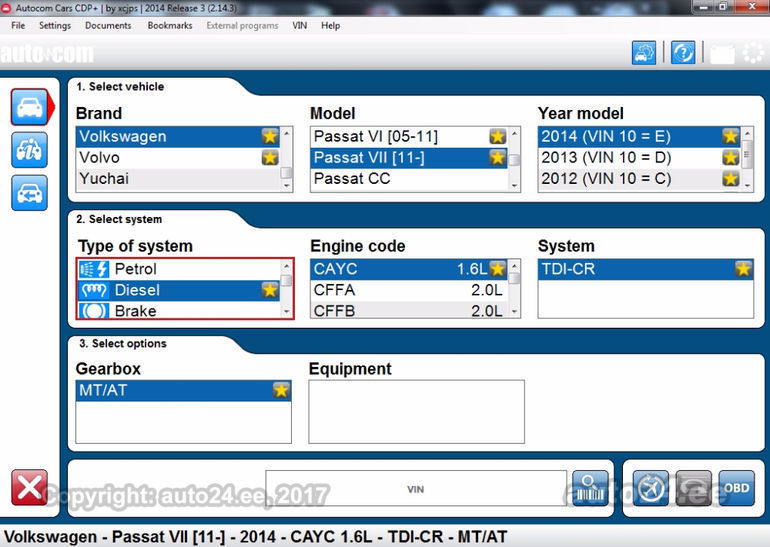This screenshot has width=770, height=547.
Task: Click Engine code list scroll down arrow
Action: pos(514,311)
